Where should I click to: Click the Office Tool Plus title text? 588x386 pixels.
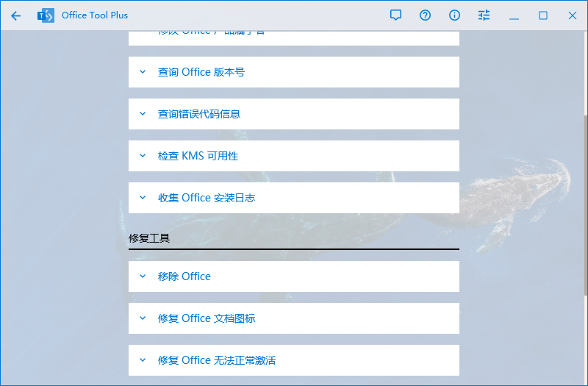(95, 15)
